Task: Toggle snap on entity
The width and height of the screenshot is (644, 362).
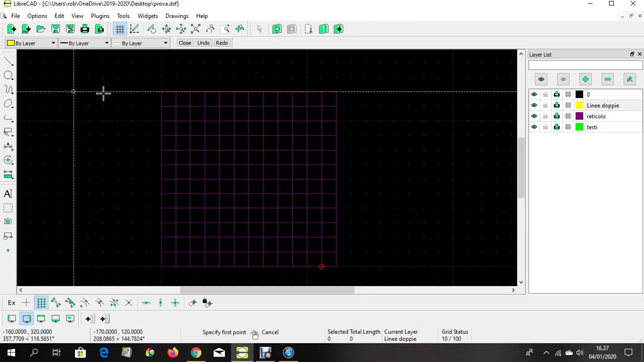Action: 70,303
